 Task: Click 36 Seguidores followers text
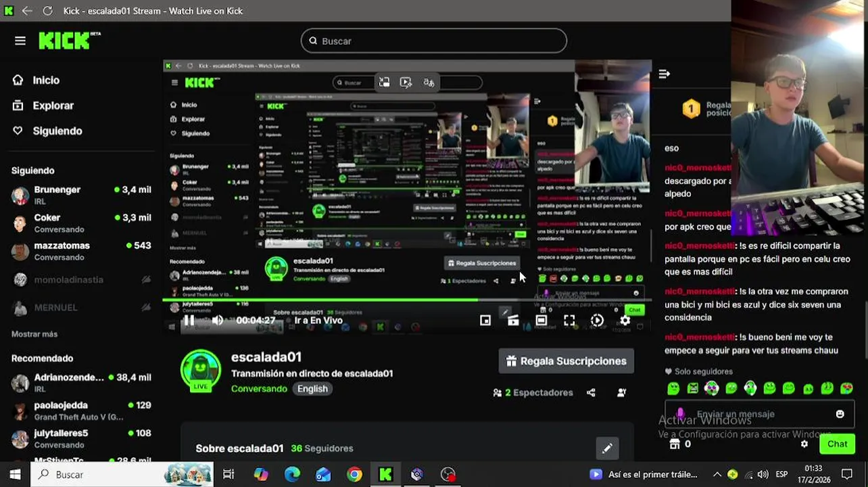[x=322, y=448]
